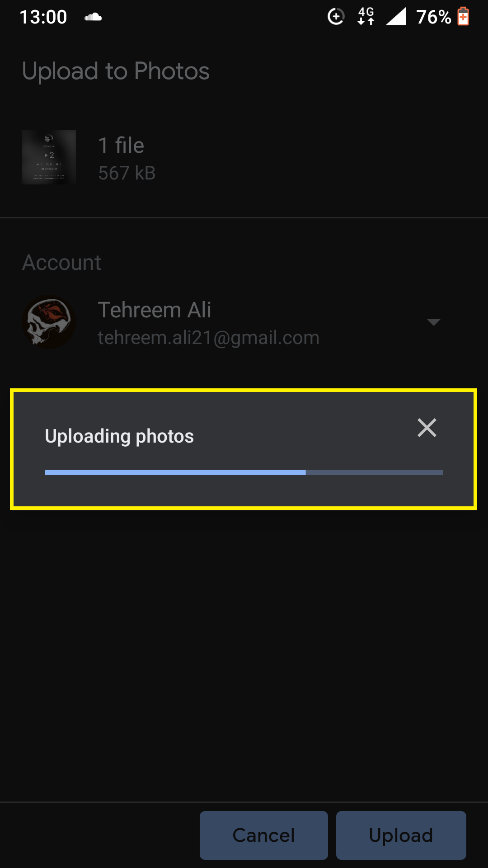Click the Cancel button

point(263,835)
